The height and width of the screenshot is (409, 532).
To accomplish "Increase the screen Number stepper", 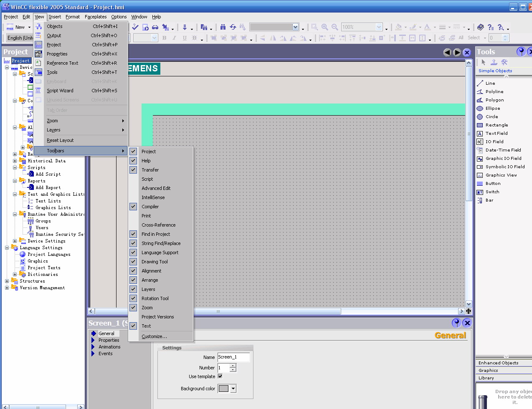I will pos(233,366).
